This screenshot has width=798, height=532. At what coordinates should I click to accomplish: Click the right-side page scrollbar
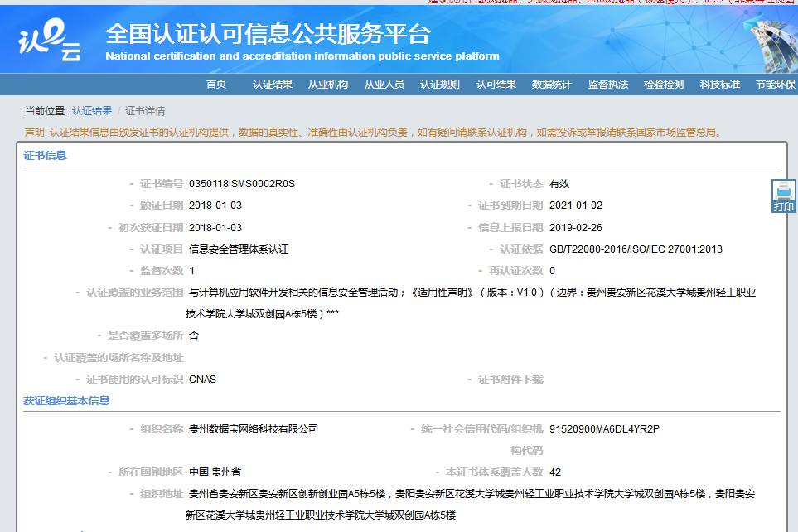(794, 265)
